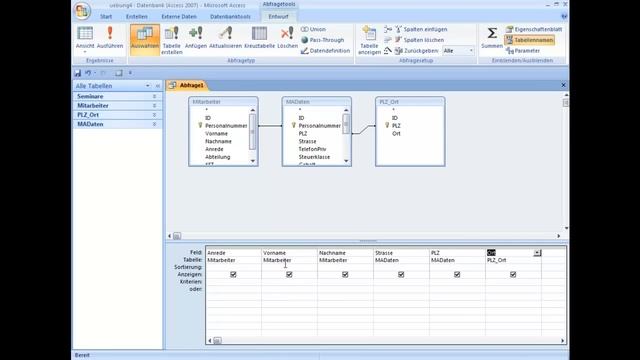Select Strasse field in MADaten table

(307, 141)
